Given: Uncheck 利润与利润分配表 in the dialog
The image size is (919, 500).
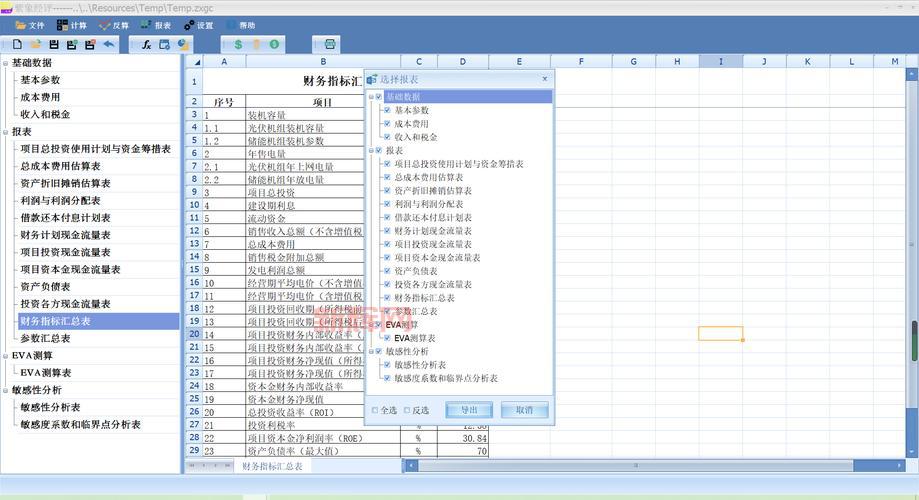Looking at the screenshot, I should tap(387, 204).
